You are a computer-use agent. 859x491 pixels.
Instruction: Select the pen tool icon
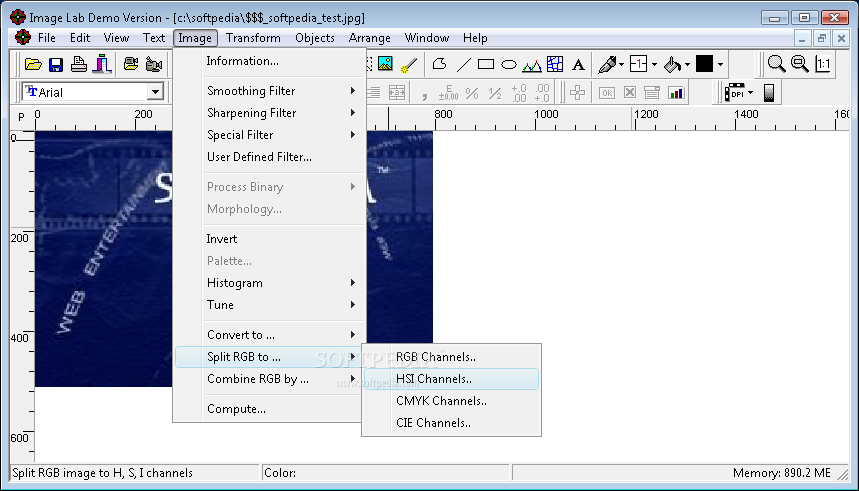pos(606,65)
